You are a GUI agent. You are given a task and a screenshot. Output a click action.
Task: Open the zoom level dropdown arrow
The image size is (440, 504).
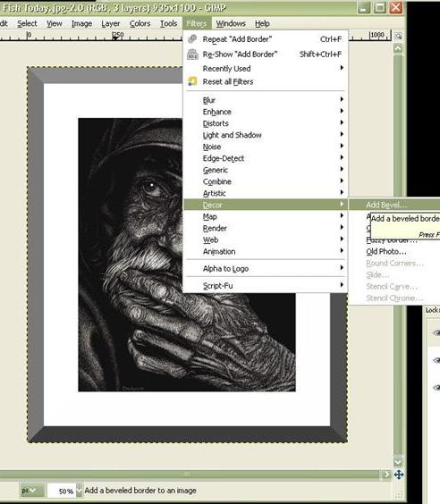(x=79, y=491)
